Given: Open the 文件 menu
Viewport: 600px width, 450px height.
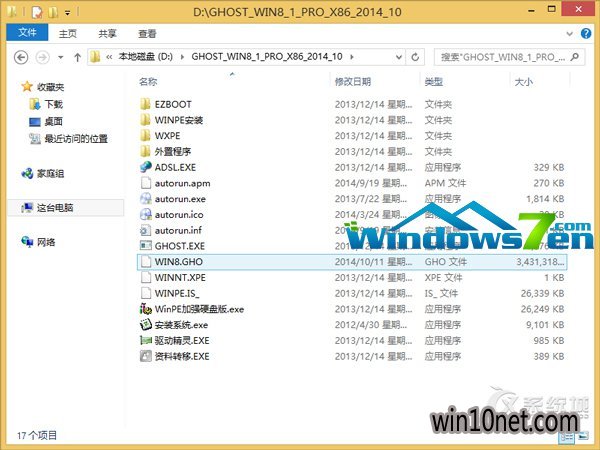Looking at the screenshot, I should [x=27, y=33].
